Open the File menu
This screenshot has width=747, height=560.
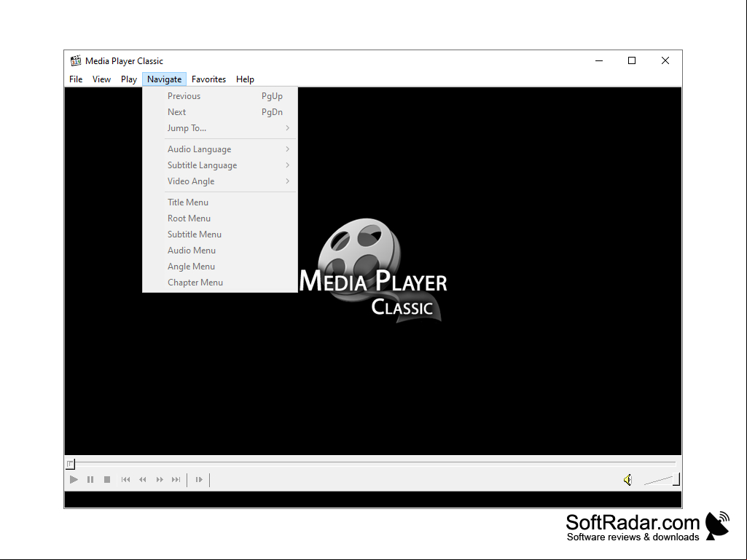point(76,79)
